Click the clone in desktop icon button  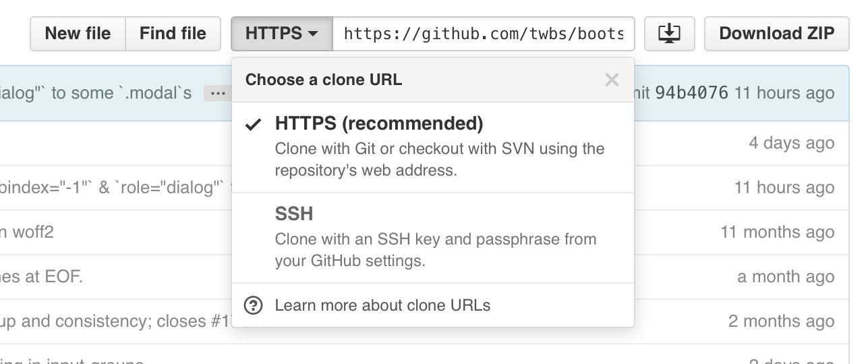[670, 34]
